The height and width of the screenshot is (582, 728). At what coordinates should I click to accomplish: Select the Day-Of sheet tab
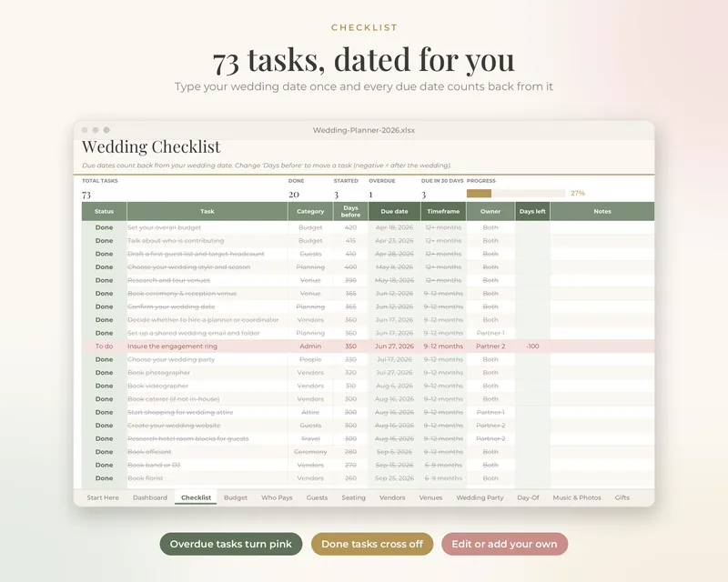[x=528, y=497]
